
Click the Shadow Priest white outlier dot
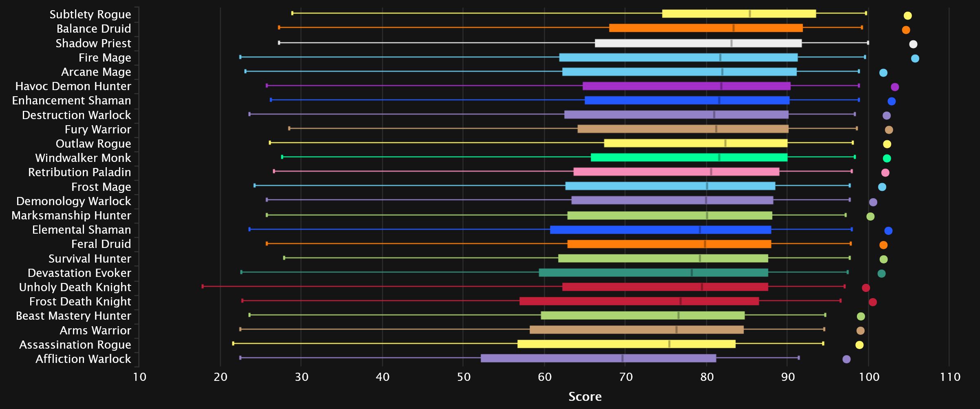point(913,44)
